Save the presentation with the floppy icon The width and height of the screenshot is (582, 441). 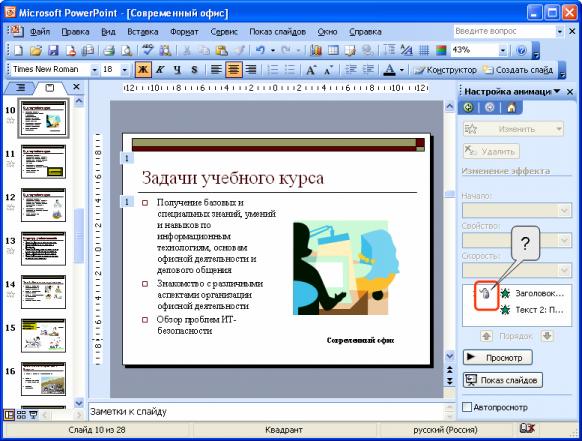click(x=53, y=50)
